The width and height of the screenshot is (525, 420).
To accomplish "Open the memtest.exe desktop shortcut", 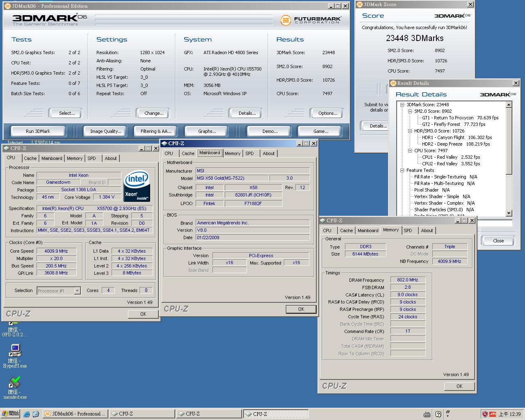I will pyautogui.click(x=15, y=388).
